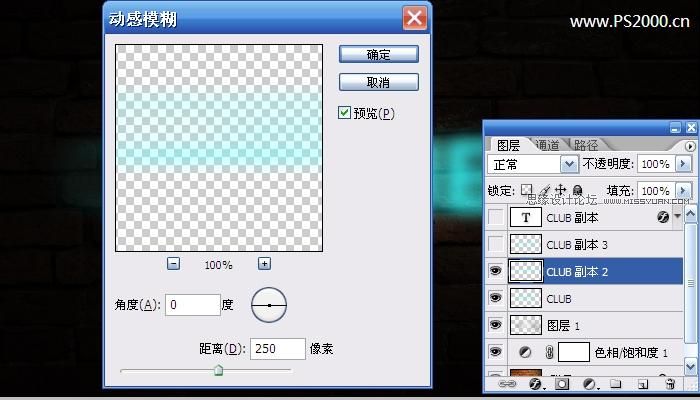Click the white mask thumbnail of 色相/饱和度 1
700x400 pixels.
point(574,352)
